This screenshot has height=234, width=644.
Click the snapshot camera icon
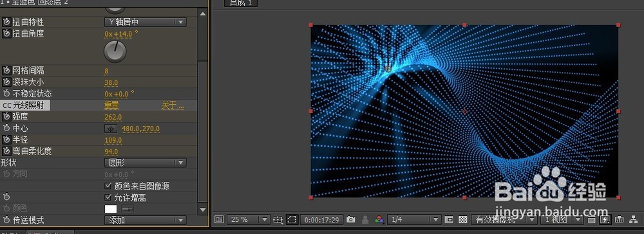pyautogui.click(x=350, y=220)
